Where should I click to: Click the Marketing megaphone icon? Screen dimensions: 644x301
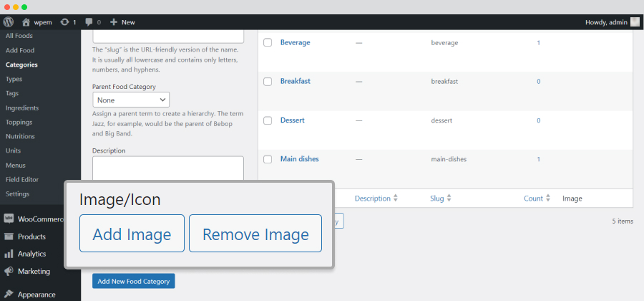8,272
